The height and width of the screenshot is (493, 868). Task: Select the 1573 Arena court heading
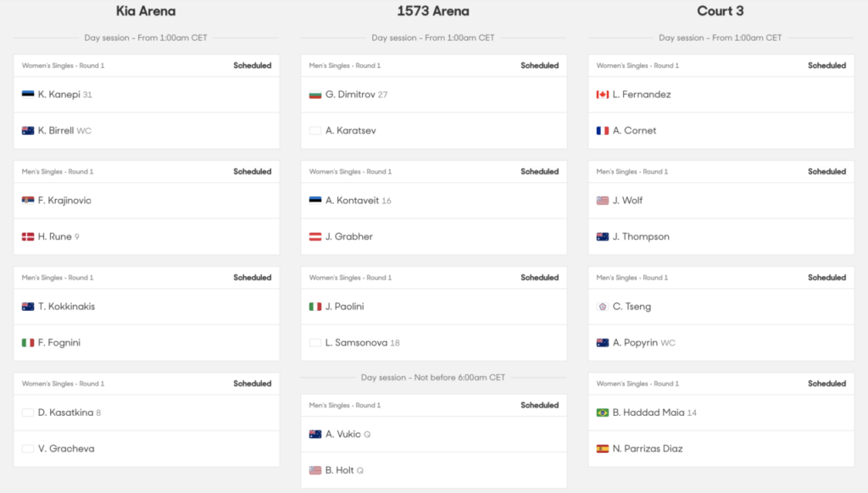click(x=433, y=12)
